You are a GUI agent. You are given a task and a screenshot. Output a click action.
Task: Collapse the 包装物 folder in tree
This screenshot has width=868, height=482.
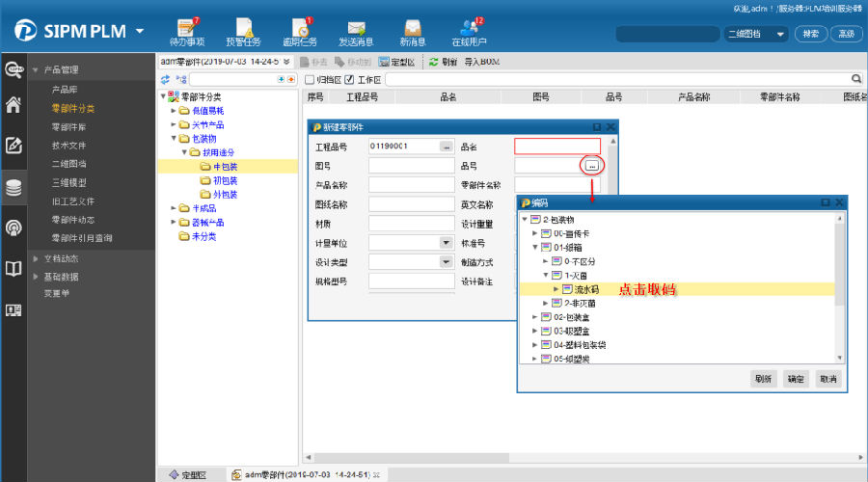coord(172,138)
